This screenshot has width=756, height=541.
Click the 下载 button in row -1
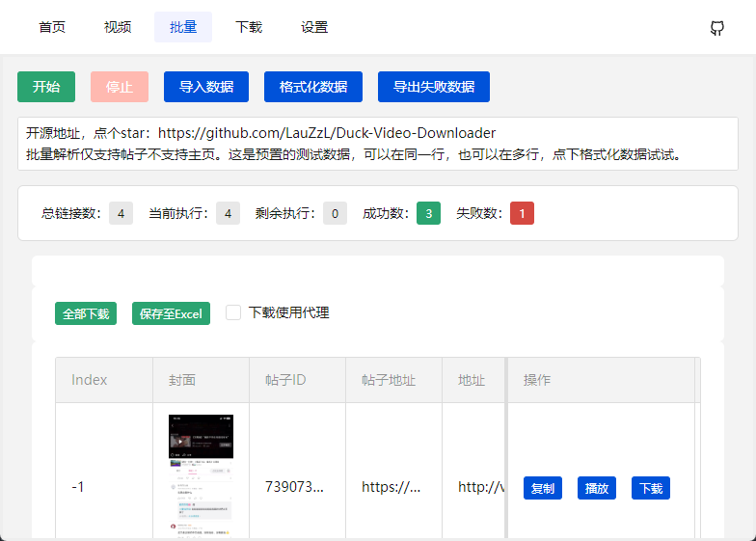click(651, 488)
